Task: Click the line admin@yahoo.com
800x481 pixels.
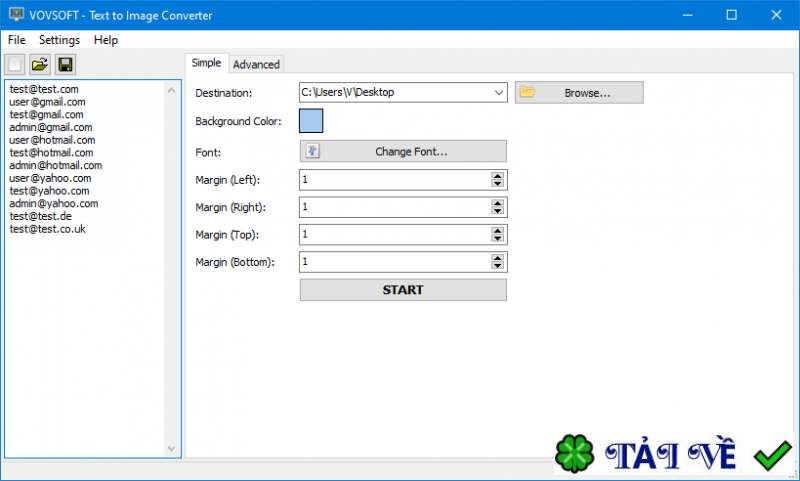Action: click(x=54, y=204)
